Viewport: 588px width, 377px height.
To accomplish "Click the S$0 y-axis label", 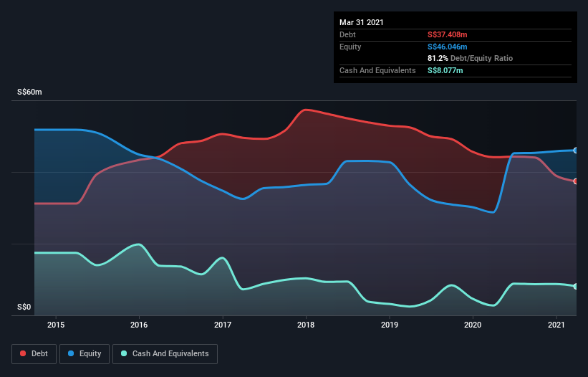I will point(24,307).
